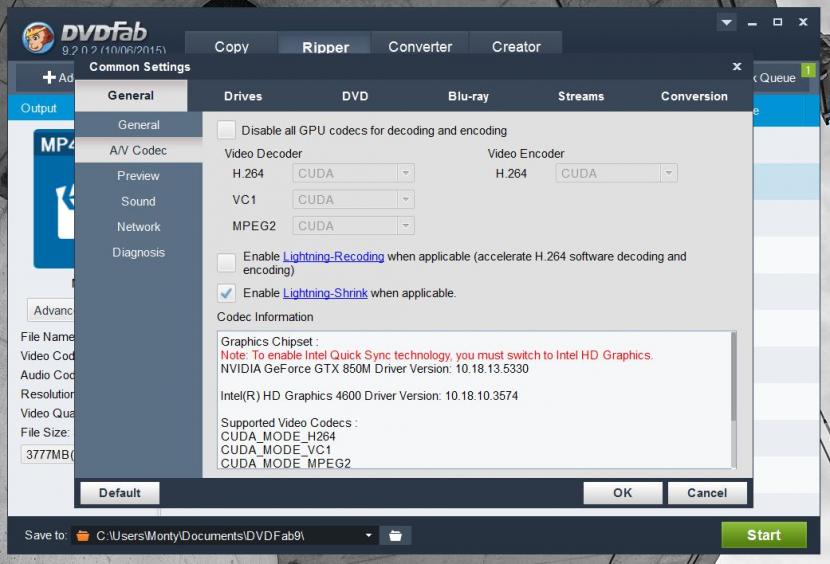The height and width of the screenshot is (564, 830).
Task: Expand the Save to path dropdown
Action: tap(368, 535)
